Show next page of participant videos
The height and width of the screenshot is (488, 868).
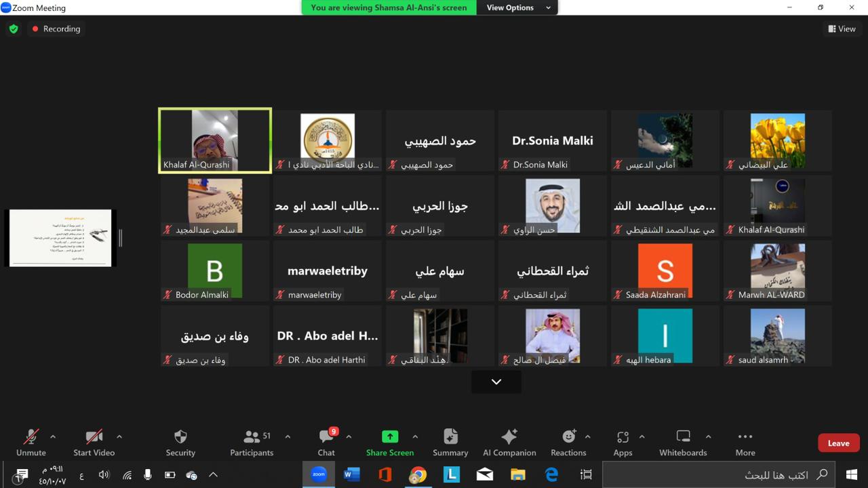(496, 382)
